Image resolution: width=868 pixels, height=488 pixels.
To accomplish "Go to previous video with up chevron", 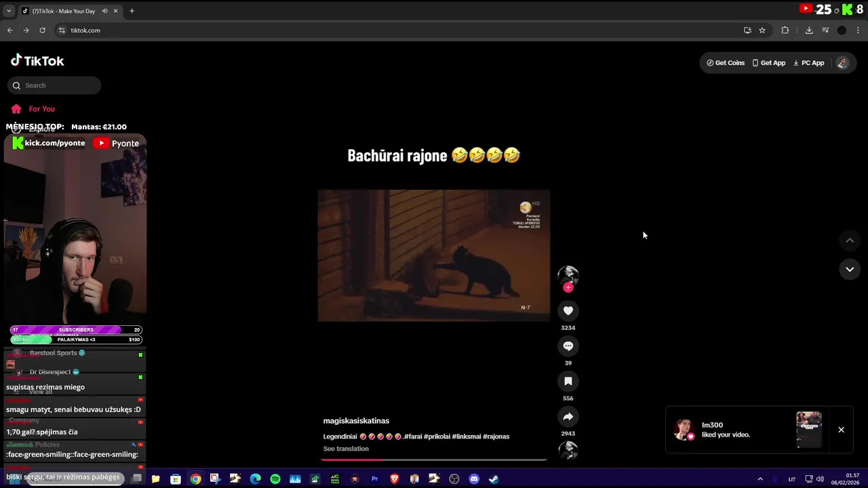I will pos(849,240).
